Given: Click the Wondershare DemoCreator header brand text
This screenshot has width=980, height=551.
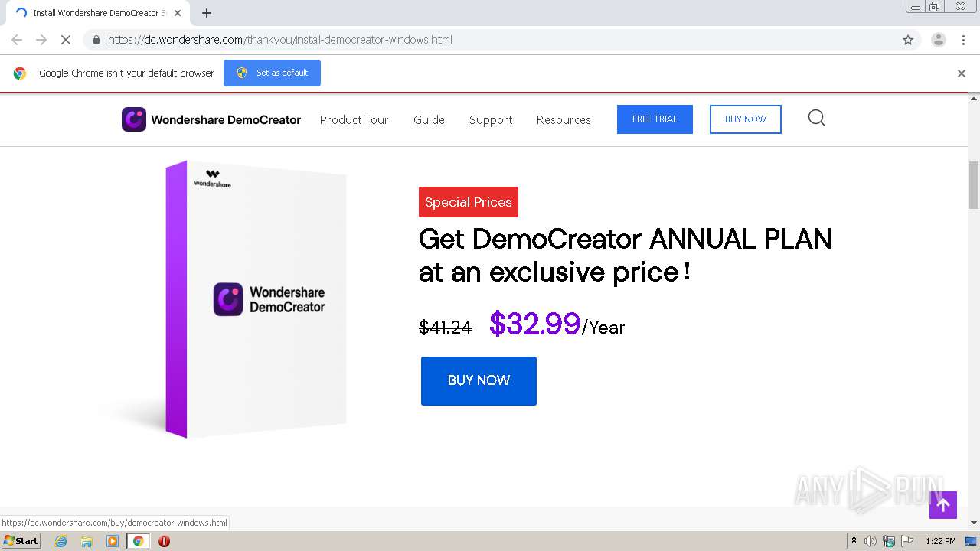Looking at the screenshot, I should pos(226,119).
